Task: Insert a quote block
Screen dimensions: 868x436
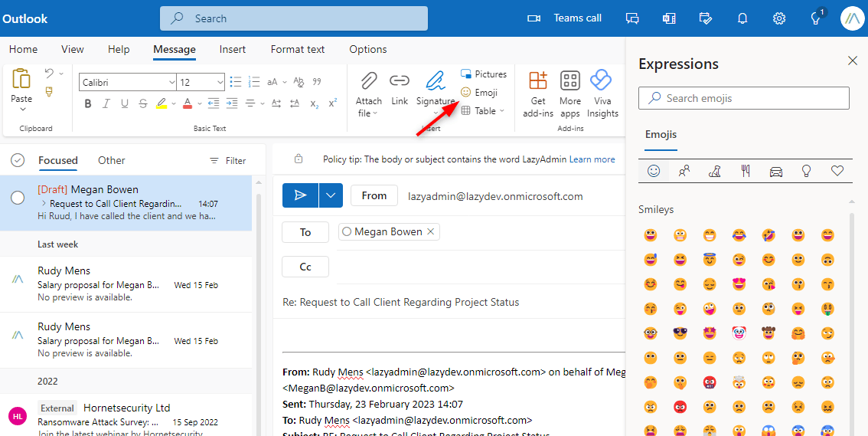Action: (x=317, y=82)
